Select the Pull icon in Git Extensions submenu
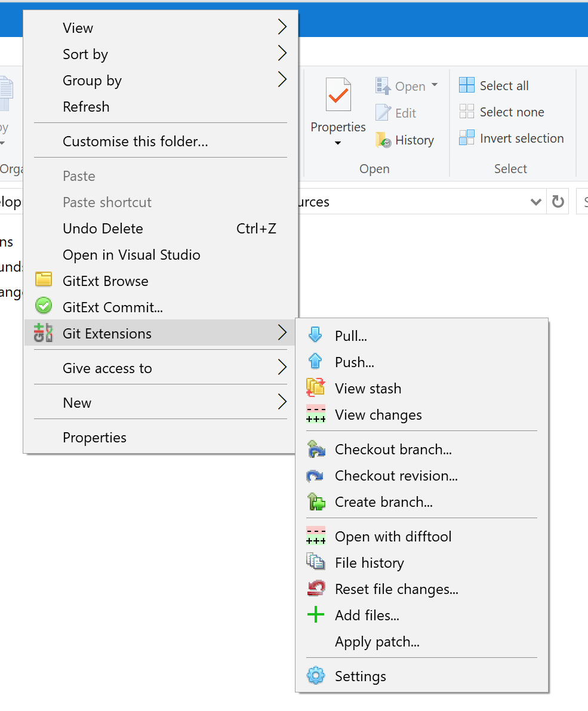The image size is (588, 711). (x=315, y=335)
